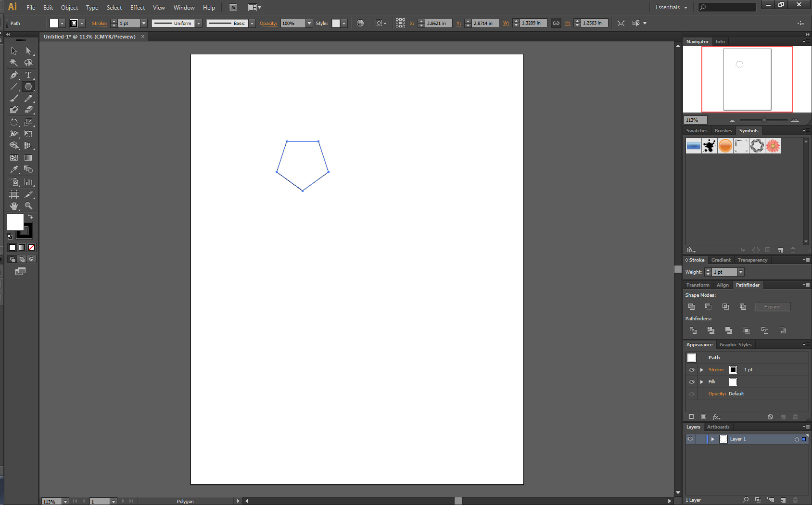Select the Shape Builder tool
This screenshot has width=812, height=505.
pos(14,145)
